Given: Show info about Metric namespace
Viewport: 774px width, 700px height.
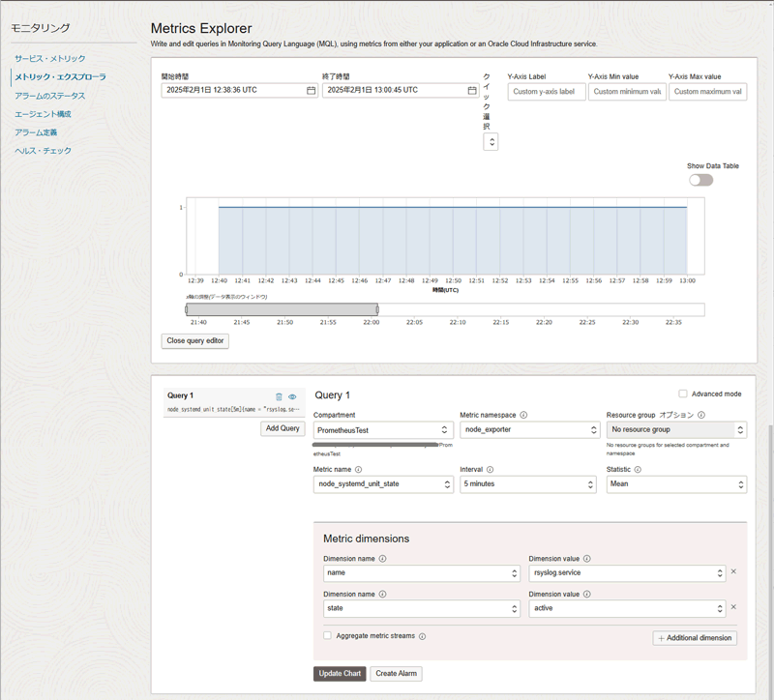Looking at the screenshot, I should (x=523, y=415).
